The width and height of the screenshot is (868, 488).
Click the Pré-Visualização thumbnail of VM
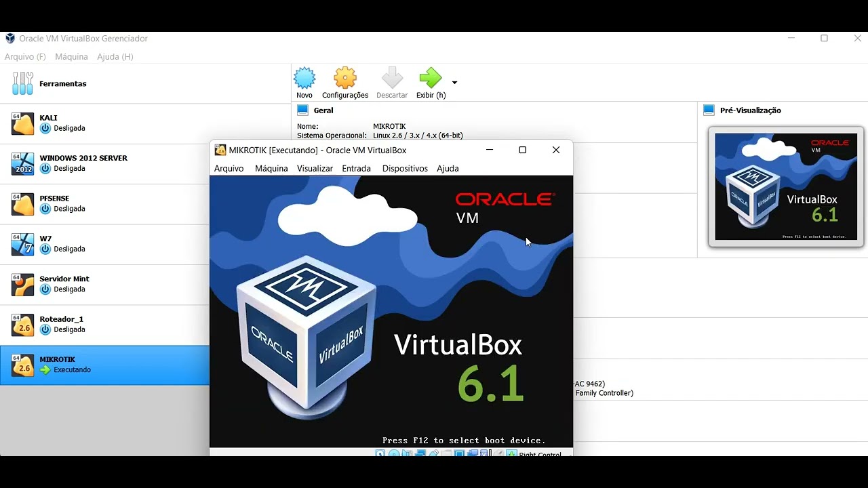786,186
